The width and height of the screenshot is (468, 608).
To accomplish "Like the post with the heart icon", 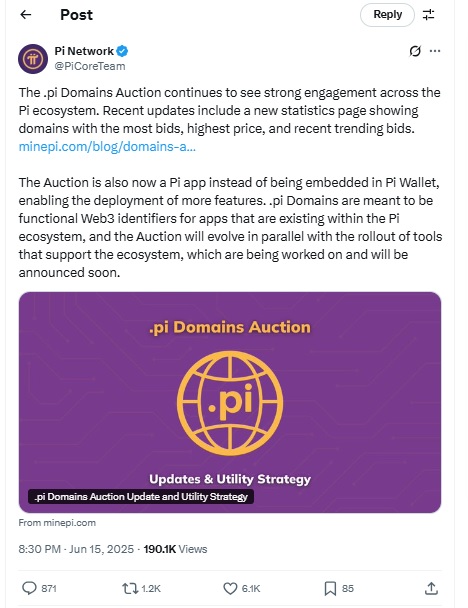I will 230,589.
